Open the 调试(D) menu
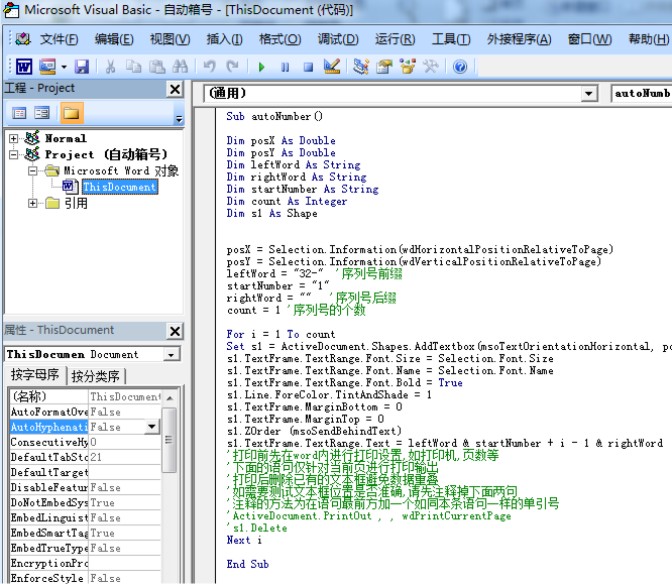The height and width of the screenshot is (584, 672). (338, 39)
